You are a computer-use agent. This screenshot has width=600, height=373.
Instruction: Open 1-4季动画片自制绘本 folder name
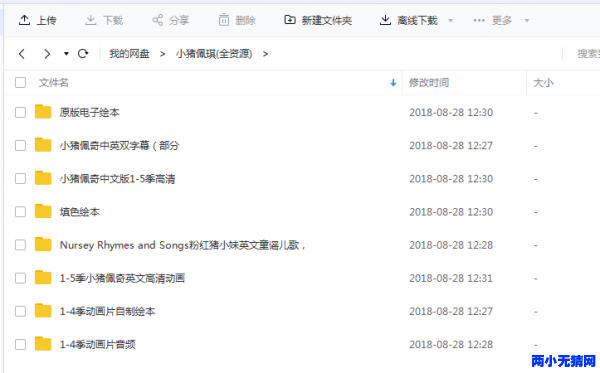coord(108,311)
